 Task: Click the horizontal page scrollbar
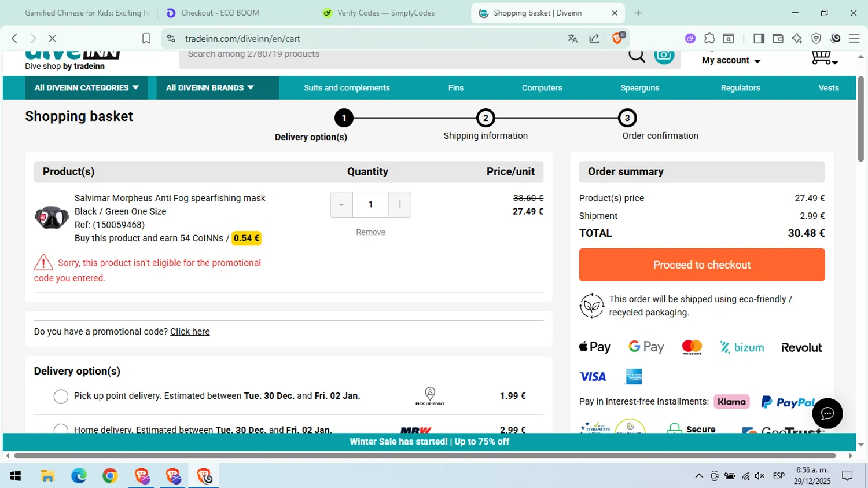pyautogui.click(x=425, y=456)
